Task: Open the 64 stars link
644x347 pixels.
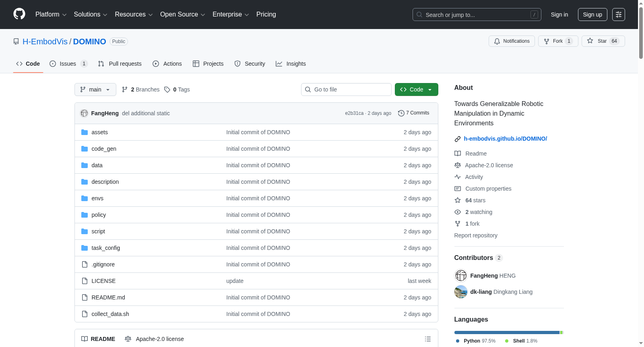Action: click(x=475, y=200)
